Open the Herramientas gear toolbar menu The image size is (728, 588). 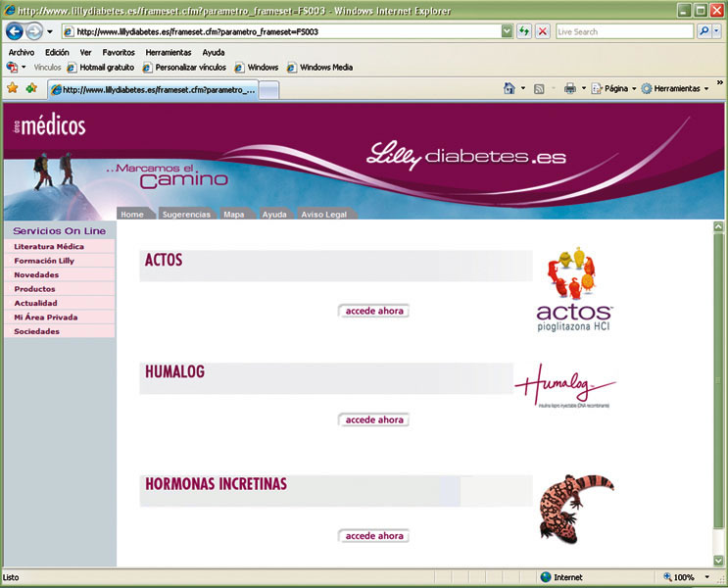pyautogui.click(x=675, y=88)
